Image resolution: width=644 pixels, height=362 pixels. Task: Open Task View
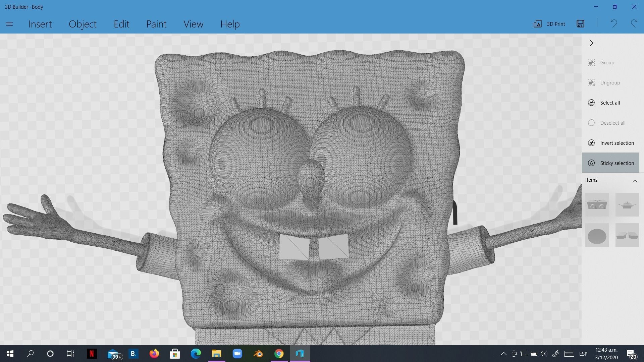(70, 354)
